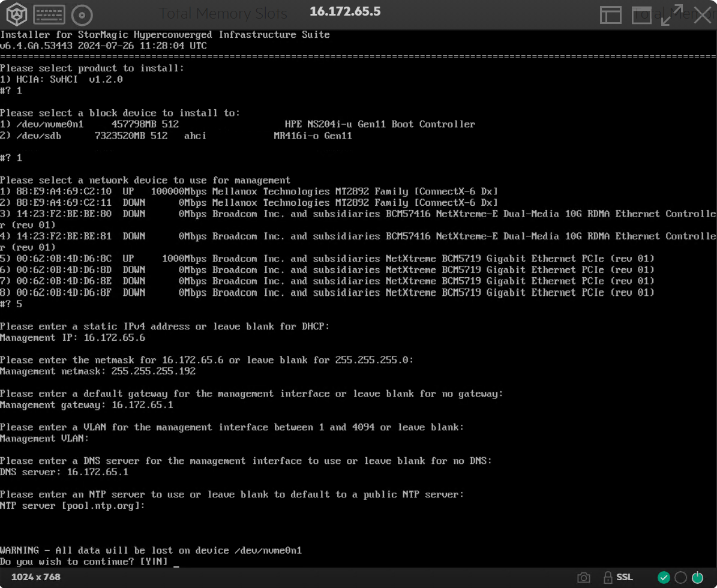The image size is (717, 588).
Task: Click the WARNING data will be lost line
Action: [x=151, y=551]
